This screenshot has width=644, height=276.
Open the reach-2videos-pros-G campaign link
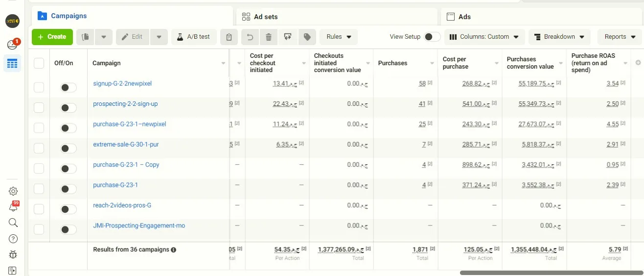pyautogui.click(x=122, y=205)
